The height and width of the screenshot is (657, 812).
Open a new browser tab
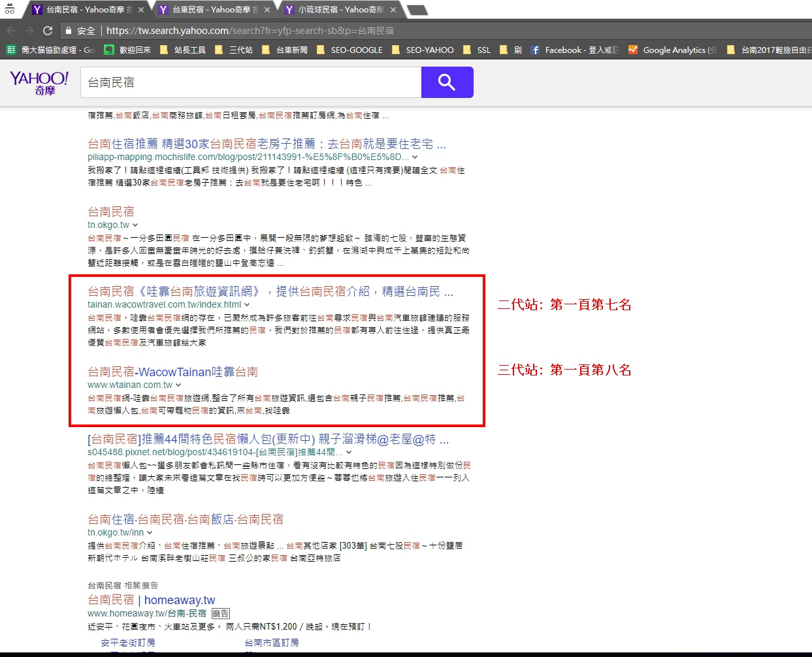point(417,10)
